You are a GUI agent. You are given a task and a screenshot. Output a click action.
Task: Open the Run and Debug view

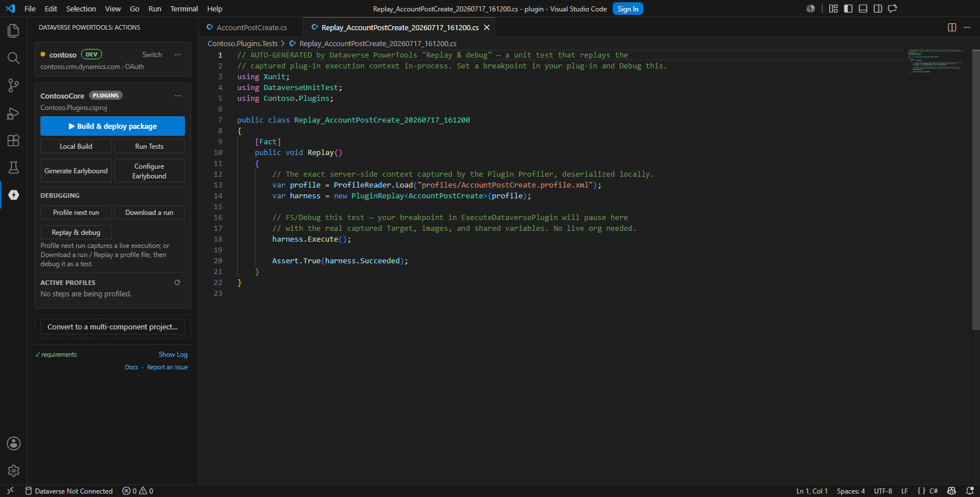[13, 113]
